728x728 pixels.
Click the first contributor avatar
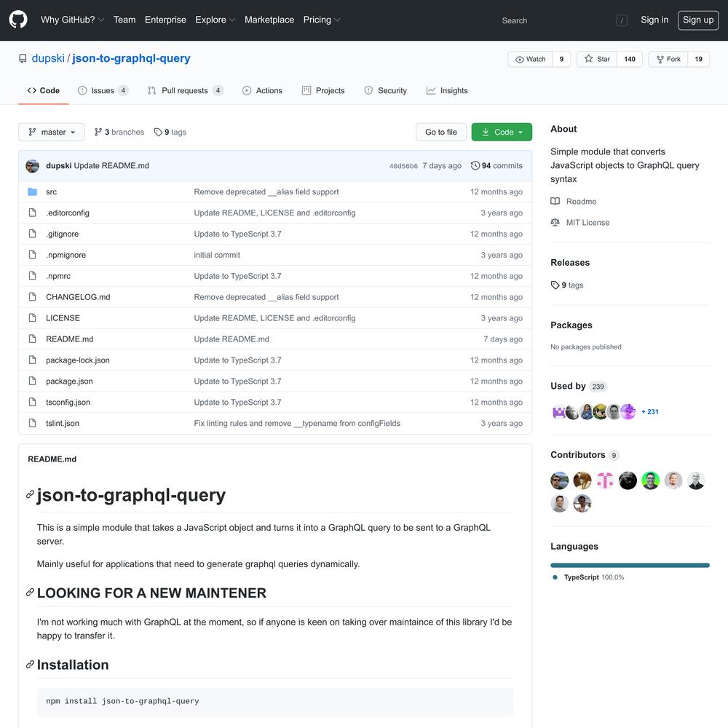[559, 480]
